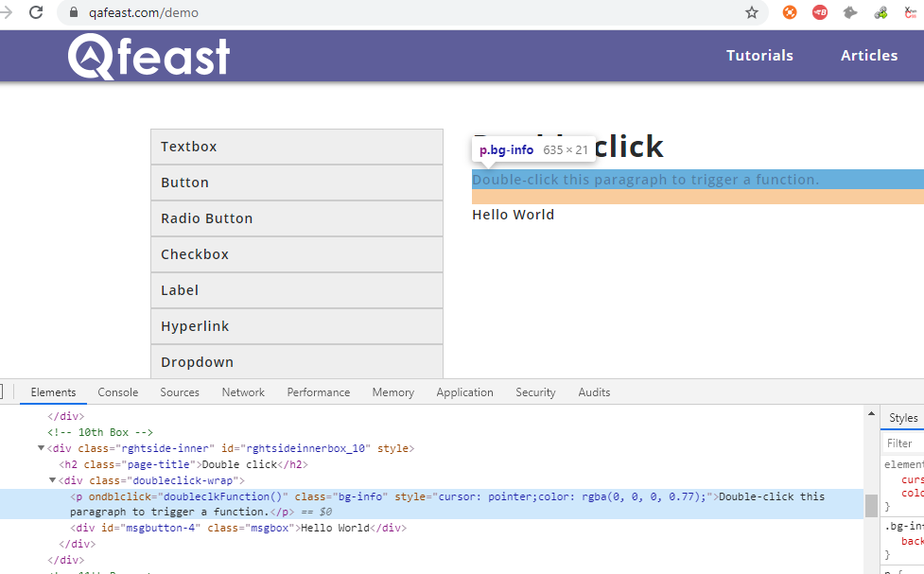Click the Articles navigation link
The image size is (924, 574).
868,56
